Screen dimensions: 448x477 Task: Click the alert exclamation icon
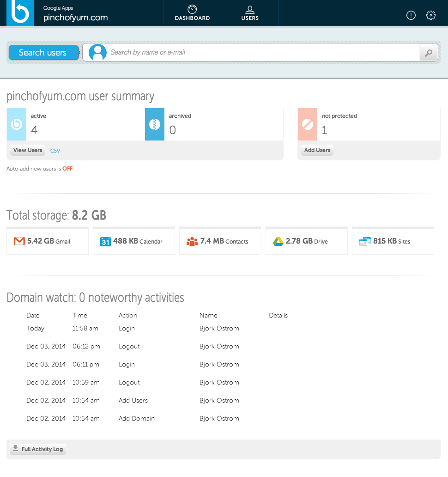[x=411, y=15]
